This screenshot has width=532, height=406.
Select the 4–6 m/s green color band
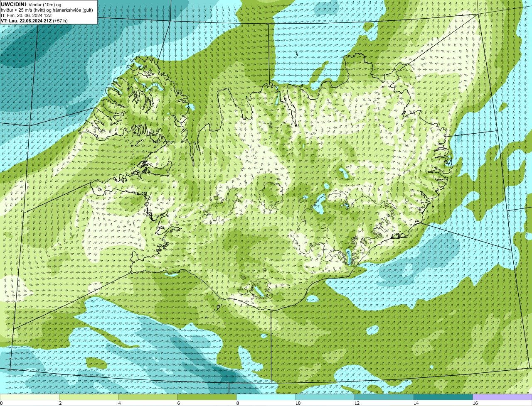[x=148, y=397]
